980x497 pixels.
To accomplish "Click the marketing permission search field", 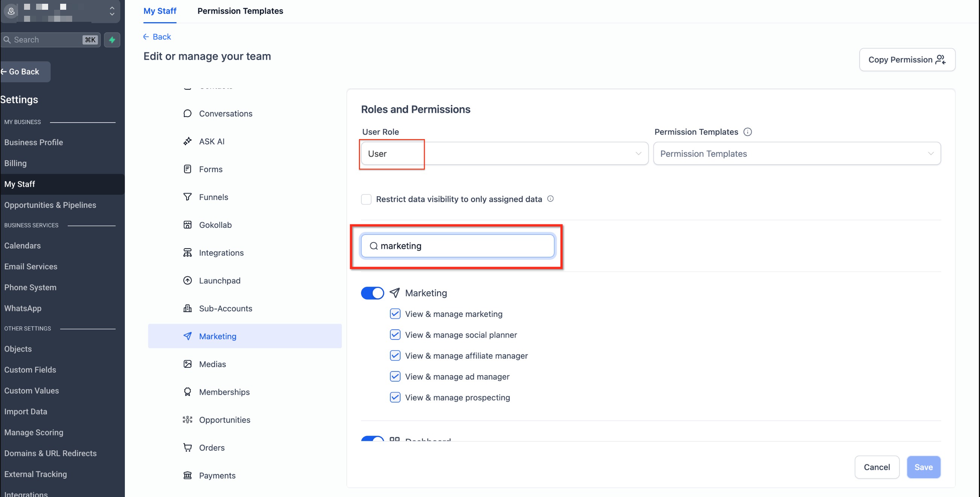I will tap(457, 245).
